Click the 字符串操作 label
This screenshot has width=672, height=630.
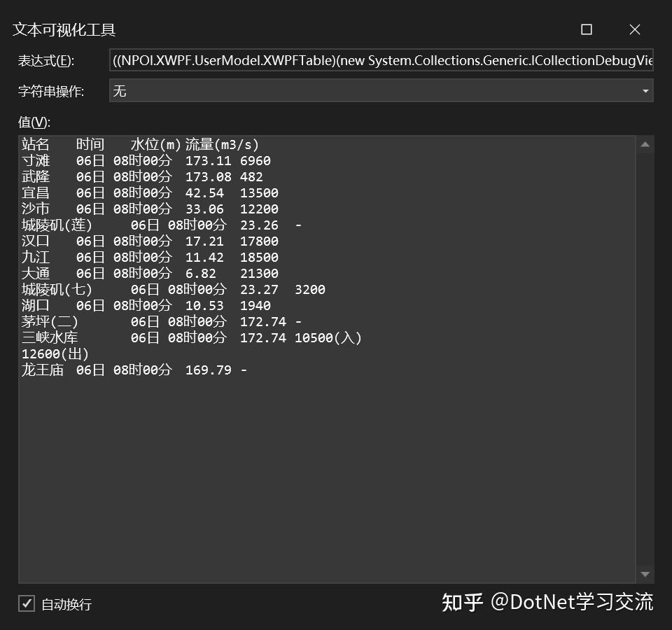click(51, 91)
